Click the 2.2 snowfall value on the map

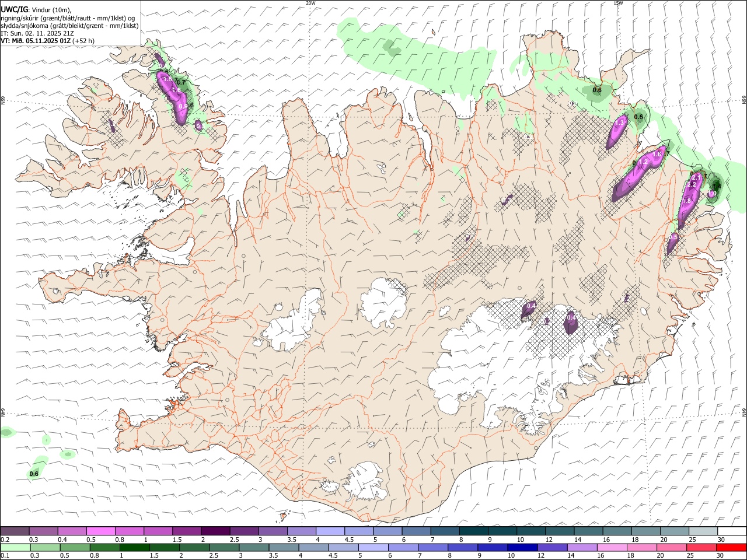[x=692, y=184]
